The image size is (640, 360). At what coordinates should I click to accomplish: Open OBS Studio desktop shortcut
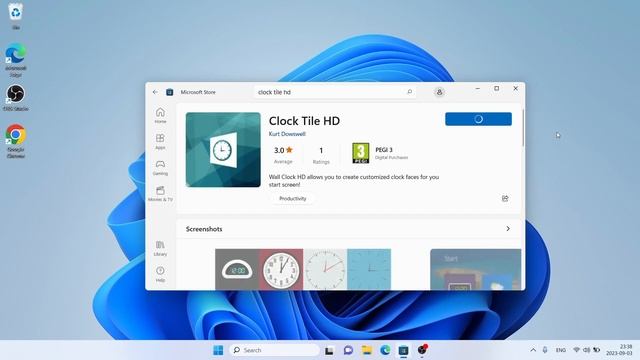(16, 98)
